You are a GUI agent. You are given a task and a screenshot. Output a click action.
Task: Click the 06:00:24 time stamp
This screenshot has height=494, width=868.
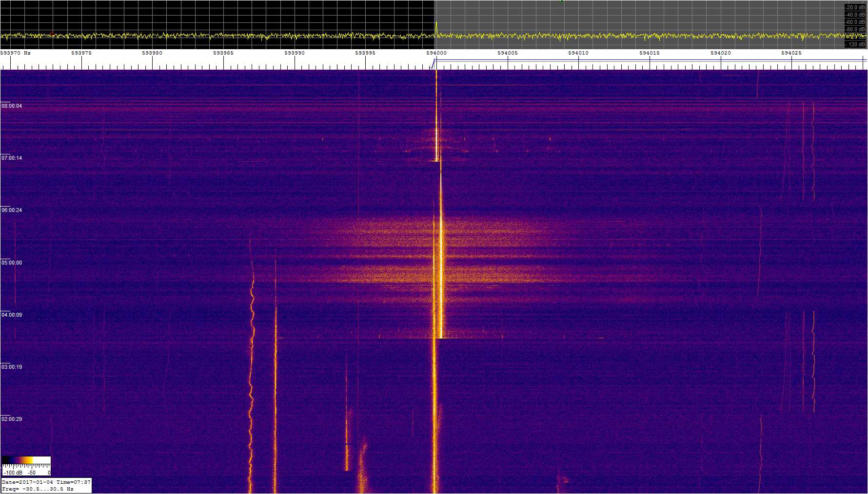tap(12, 210)
